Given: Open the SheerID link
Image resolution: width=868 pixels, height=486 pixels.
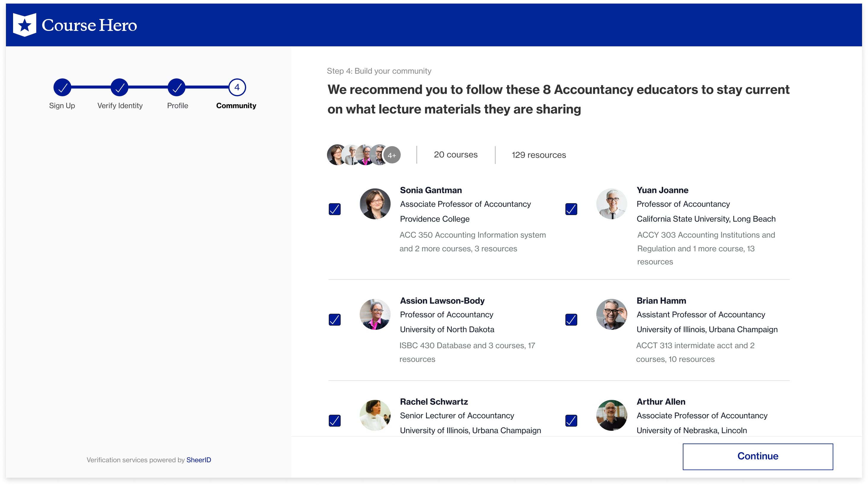Looking at the screenshot, I should [x=199, y=460].
